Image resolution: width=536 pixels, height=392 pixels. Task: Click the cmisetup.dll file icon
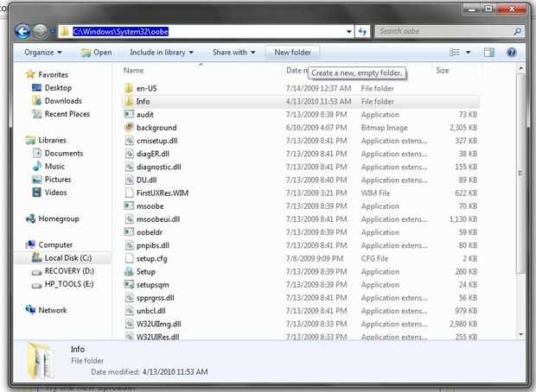(x=129, y=141)
